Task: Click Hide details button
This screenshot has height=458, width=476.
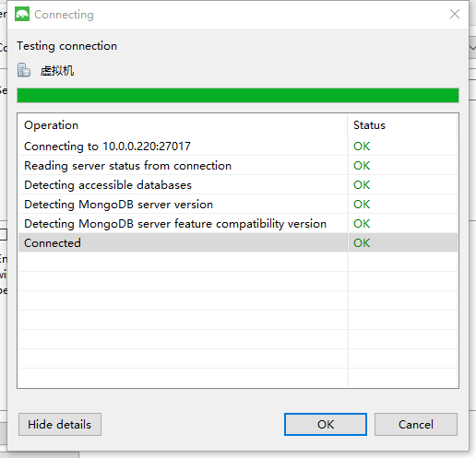Action: pos(60,424)
